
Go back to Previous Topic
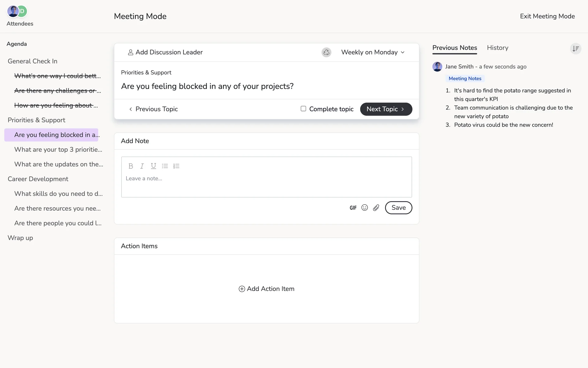click(153, 109)
